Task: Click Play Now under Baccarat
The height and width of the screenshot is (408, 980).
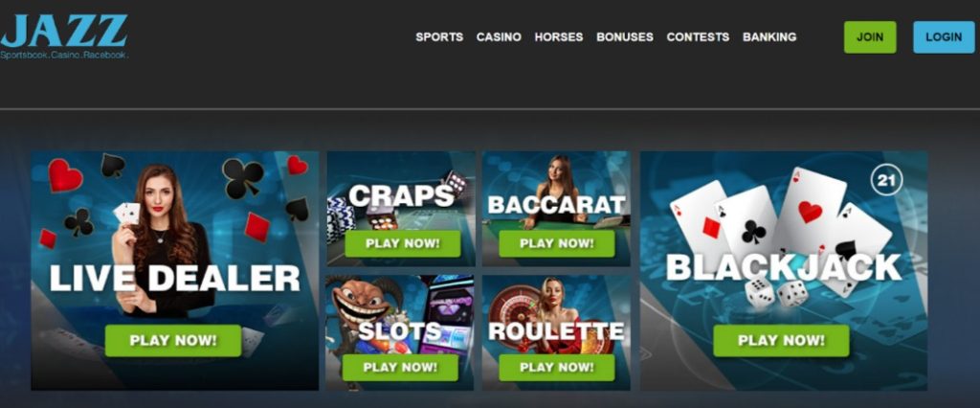Action: pos(556,243)
